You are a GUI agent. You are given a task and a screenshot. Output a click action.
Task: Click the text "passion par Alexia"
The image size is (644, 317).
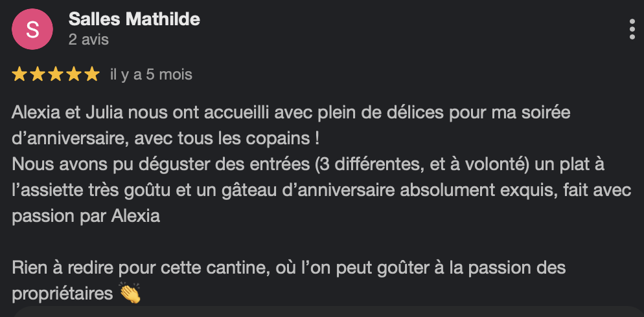coord(86,217)
